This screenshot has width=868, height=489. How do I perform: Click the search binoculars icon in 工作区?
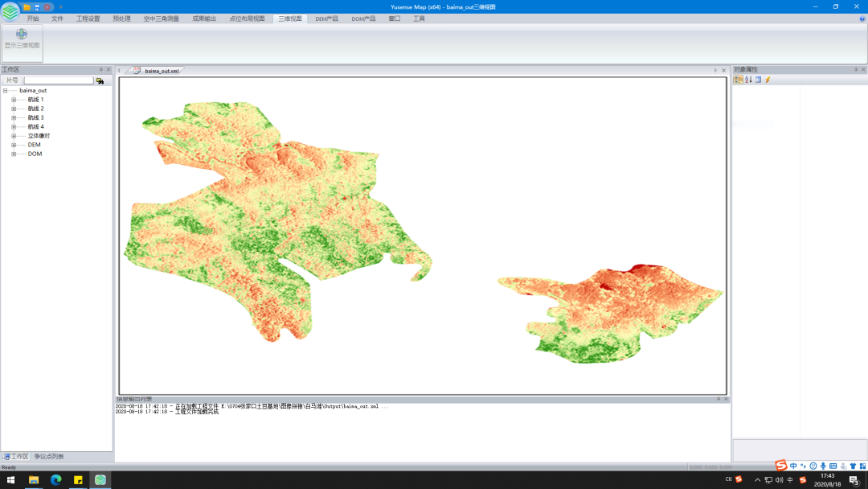(x=100, y=80)
